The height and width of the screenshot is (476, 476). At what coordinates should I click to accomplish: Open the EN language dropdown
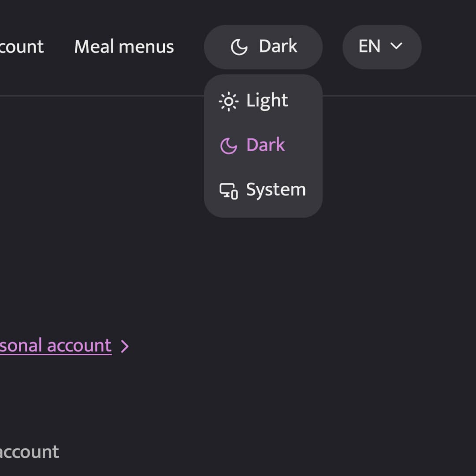click(x=382, y=47)
